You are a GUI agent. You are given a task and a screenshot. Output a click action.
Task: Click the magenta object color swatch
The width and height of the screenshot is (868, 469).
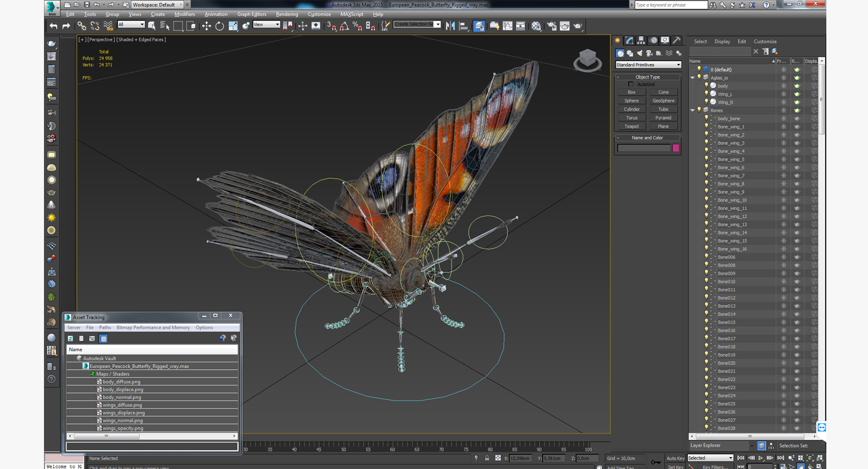pyautogui.click(x=676, y=148)
